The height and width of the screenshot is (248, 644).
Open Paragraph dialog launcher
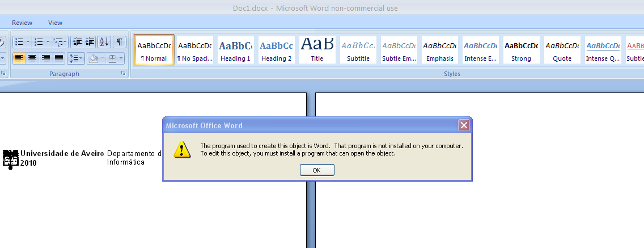point(123,74)
